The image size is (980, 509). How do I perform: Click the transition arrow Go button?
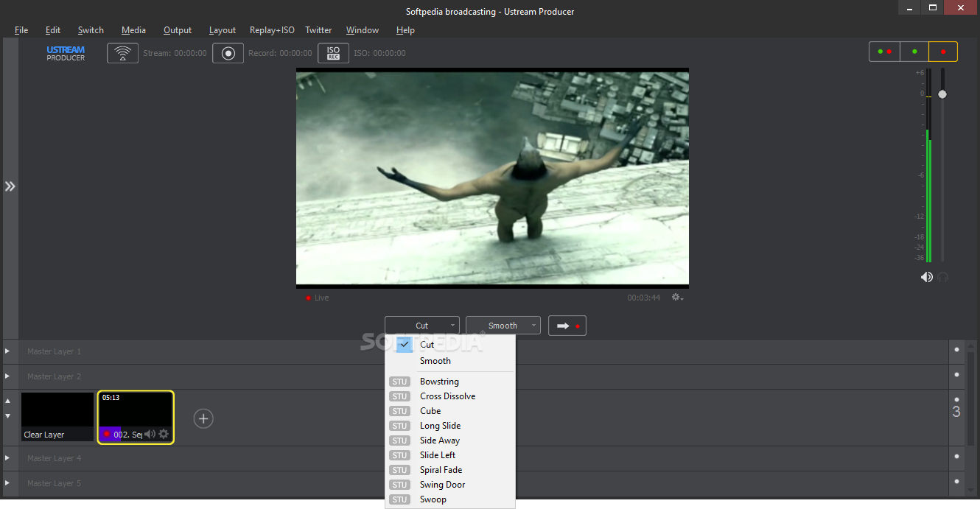tap(567, 326)
